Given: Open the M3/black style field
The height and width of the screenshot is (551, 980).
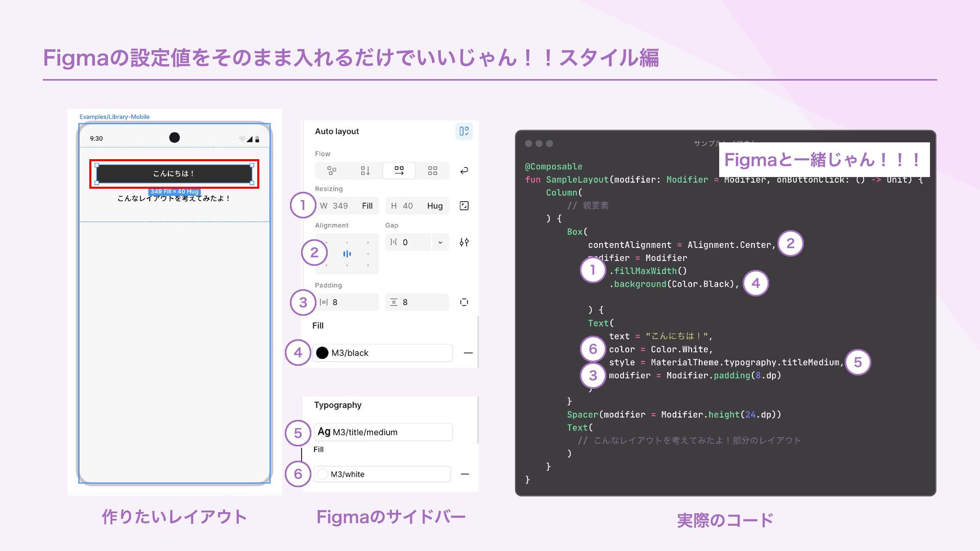Looking at the screenshot, I should tap(383, 353).
